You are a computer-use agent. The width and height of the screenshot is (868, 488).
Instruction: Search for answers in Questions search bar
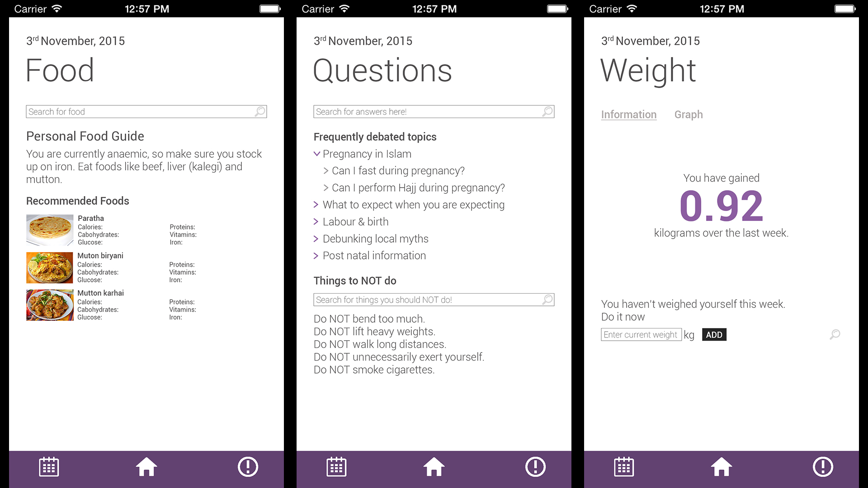coord(434,112)
